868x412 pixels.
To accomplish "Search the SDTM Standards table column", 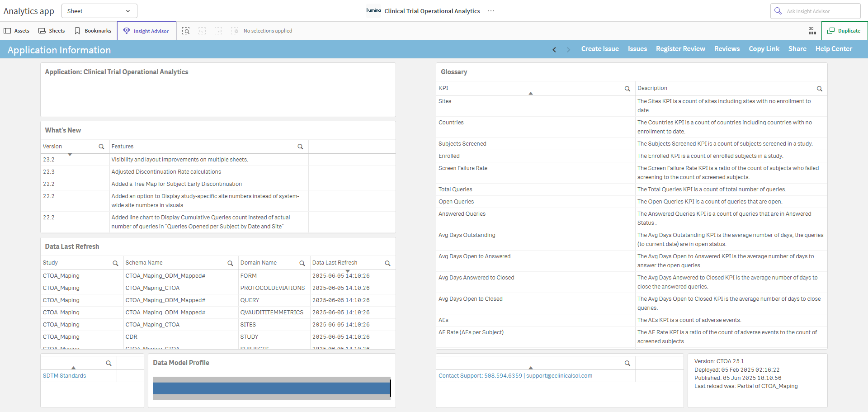I will (x=108, y=363).
